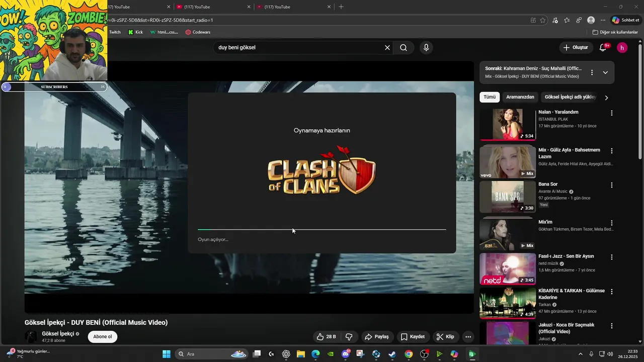The width and height of the screenshot is (644, 362).
Task: Select Göksel İpekçi adlı yükleyen chip
Action: tap(570, 97)
